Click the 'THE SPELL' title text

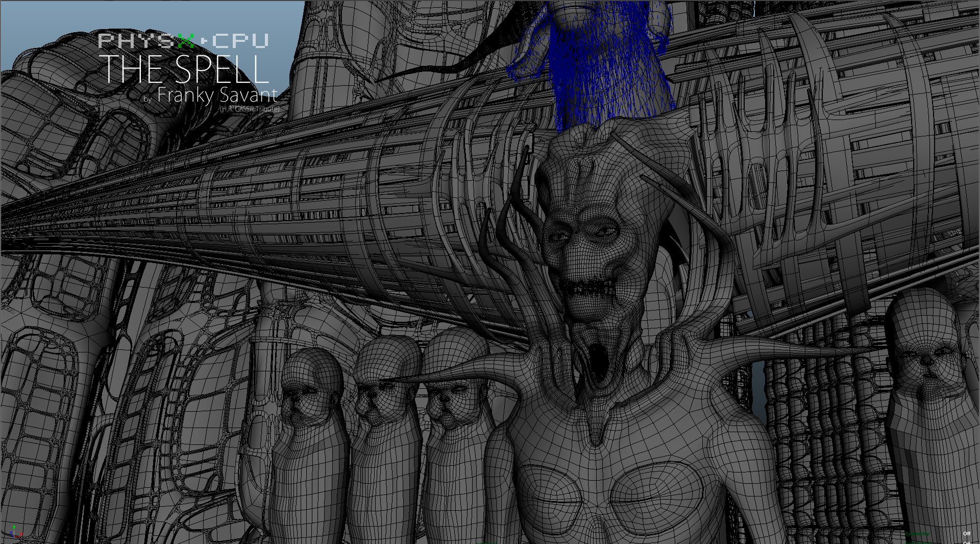184,69
